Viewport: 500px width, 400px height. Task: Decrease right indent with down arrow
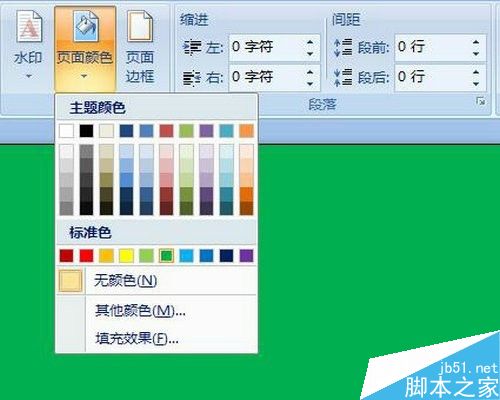(x=310, y=84)
